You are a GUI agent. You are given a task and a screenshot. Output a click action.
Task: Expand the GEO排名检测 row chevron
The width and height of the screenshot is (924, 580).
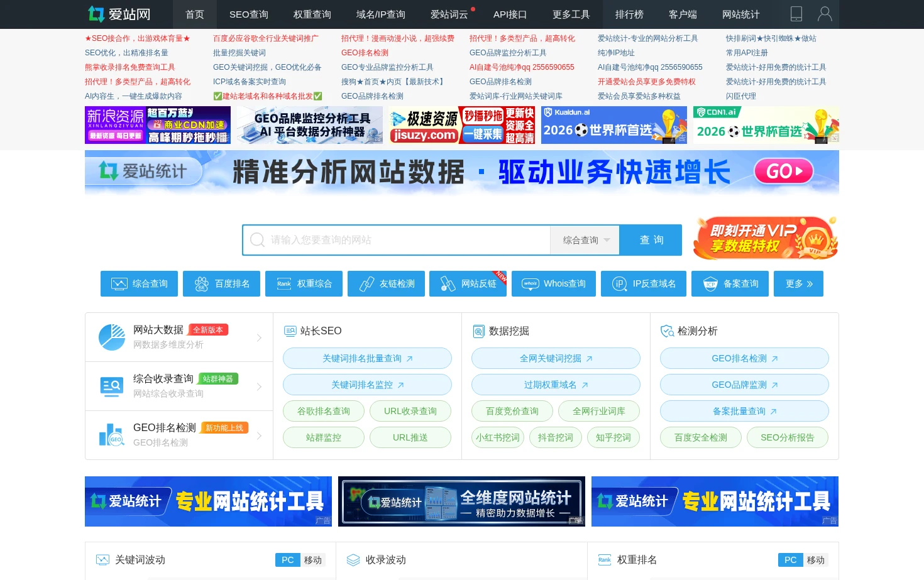259,435
